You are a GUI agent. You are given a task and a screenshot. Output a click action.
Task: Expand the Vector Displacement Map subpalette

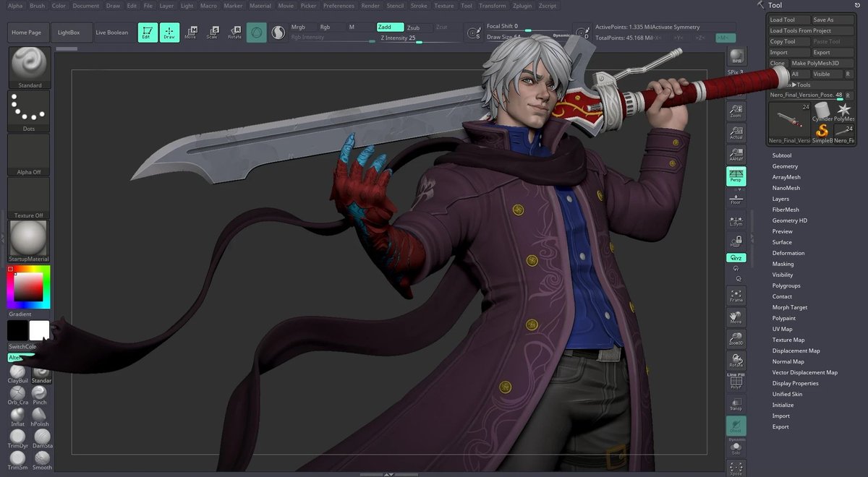(804, 372)
